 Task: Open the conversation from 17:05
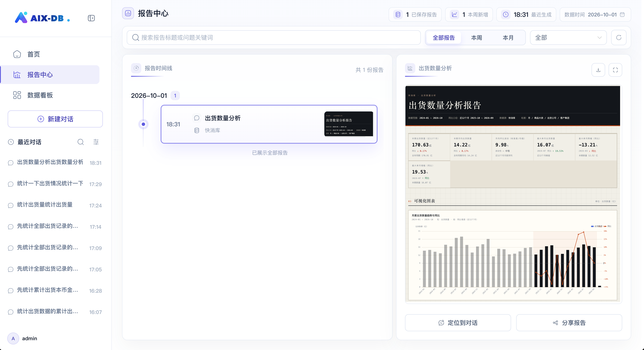click(55, 269)
